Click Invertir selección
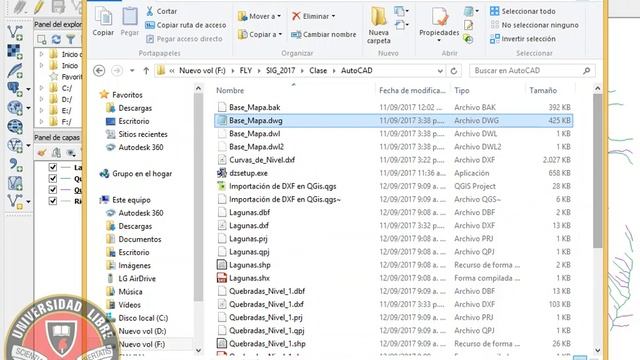This screenshot has width=640, height=360. click(x=523, y=39)
